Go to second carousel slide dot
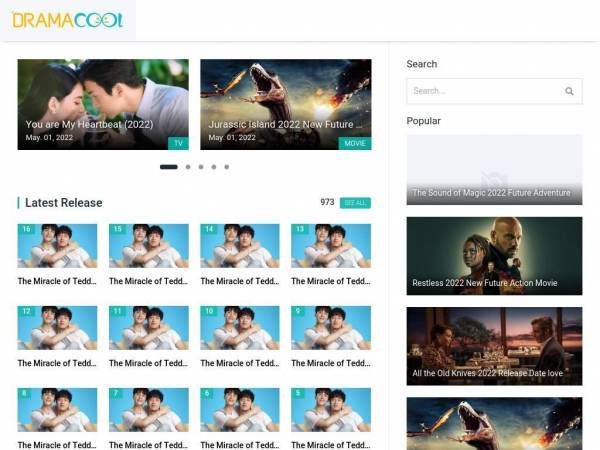This screenshot has height=450, width=600. pyautogui.click(x=188, y=167)
